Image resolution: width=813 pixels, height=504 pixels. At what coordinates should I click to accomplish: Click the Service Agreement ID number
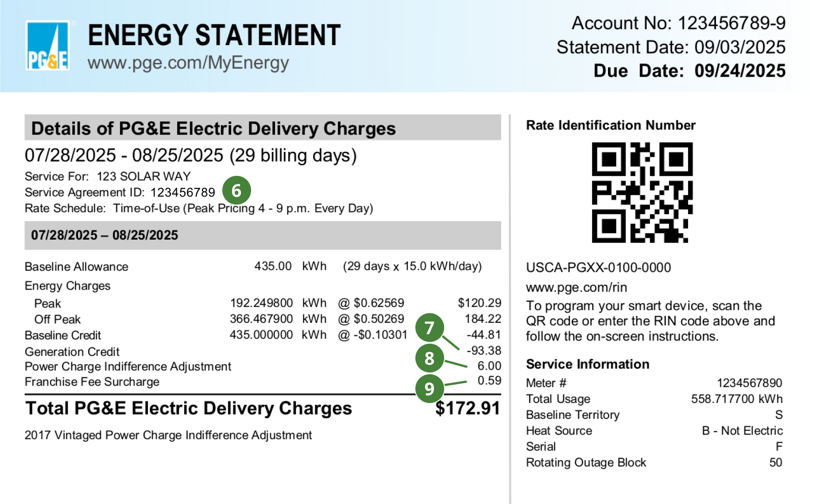[182, 192]
